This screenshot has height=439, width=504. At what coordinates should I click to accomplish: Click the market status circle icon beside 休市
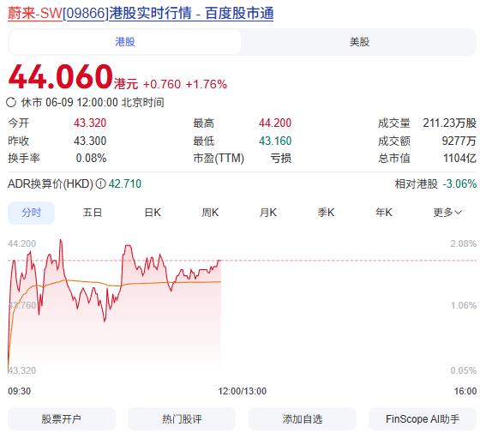click(x=11, y=103)
